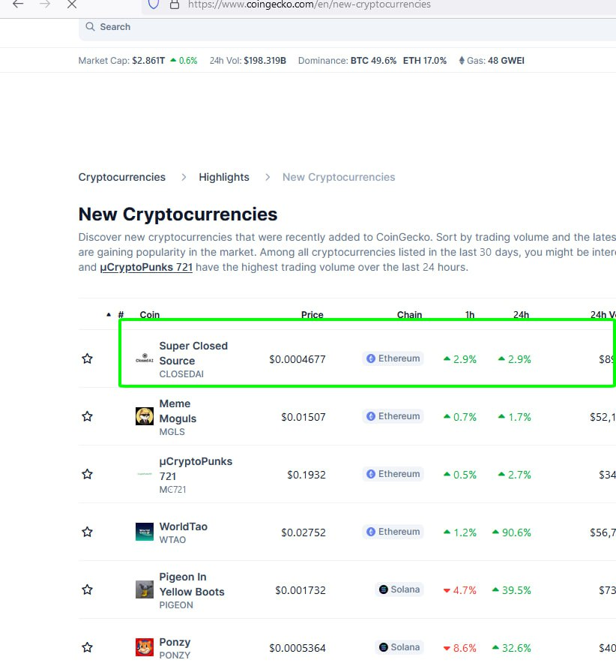Sort by the Price column header
Viewport: 616px width, 672px height.
point(312,314)
